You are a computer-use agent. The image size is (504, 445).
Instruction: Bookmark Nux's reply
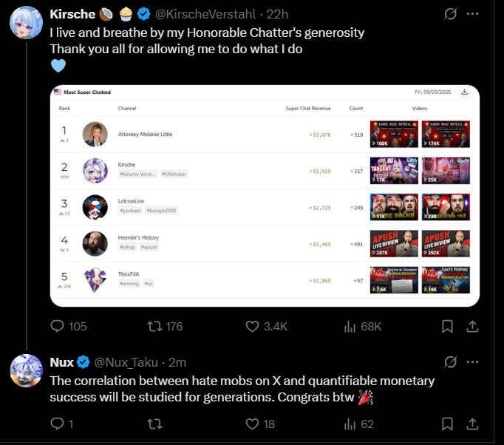447,424
